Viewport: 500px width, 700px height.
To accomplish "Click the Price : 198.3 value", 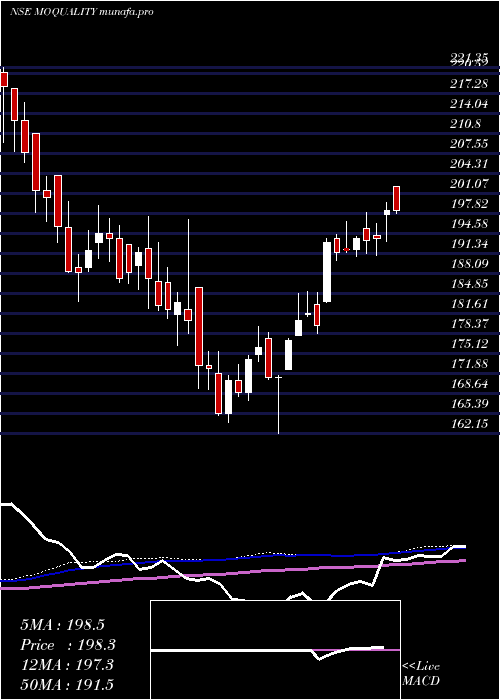I will point(68,645).
